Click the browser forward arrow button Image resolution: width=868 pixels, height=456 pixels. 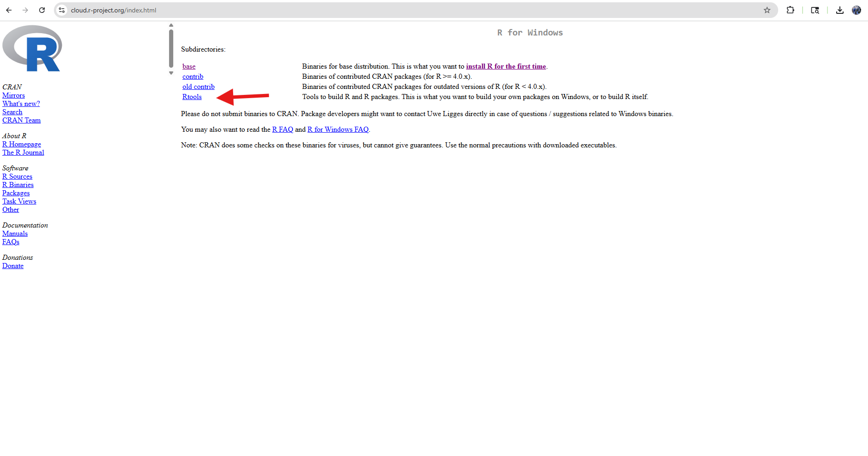(25, 10)
